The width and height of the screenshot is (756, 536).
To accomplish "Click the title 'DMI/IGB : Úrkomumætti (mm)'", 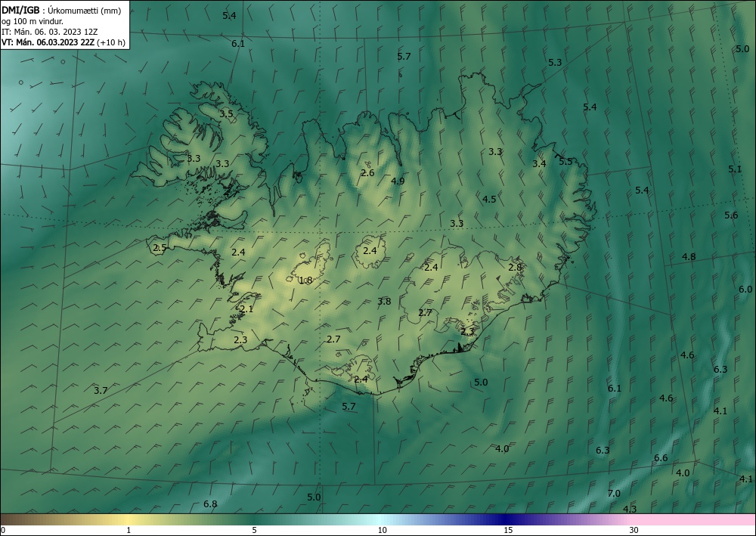I will pos(61,11).
